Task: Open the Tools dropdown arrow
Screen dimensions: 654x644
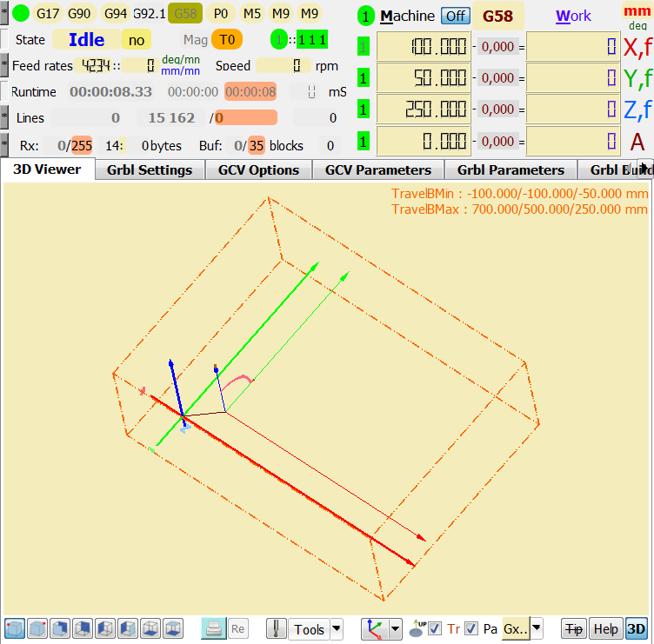Action: (337, 628)
